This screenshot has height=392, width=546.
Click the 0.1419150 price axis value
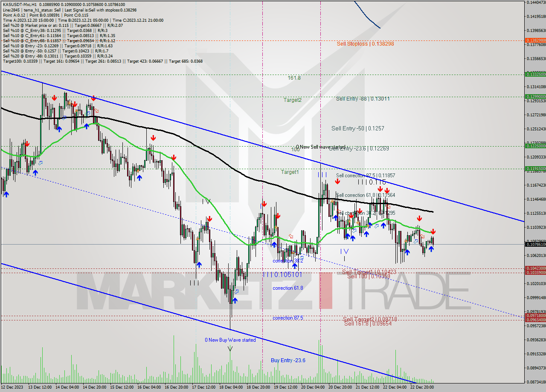(x=535, y=17)
